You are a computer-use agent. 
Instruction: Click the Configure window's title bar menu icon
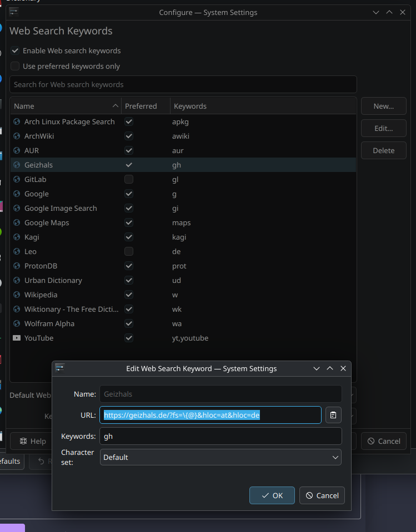[14, 12]
